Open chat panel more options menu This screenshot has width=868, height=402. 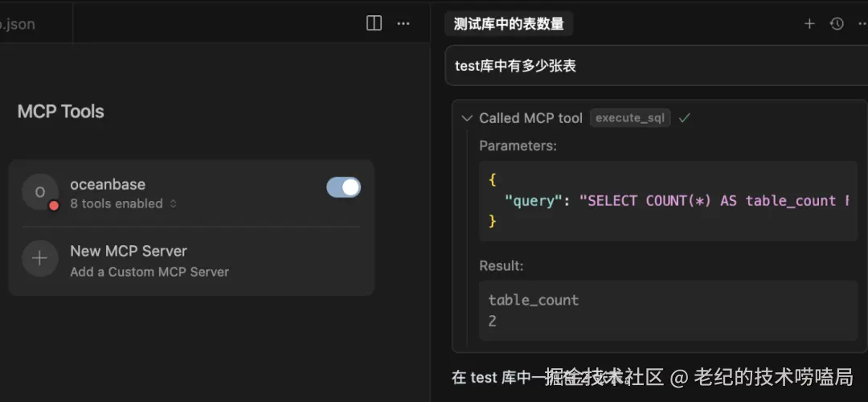(862, 24)
